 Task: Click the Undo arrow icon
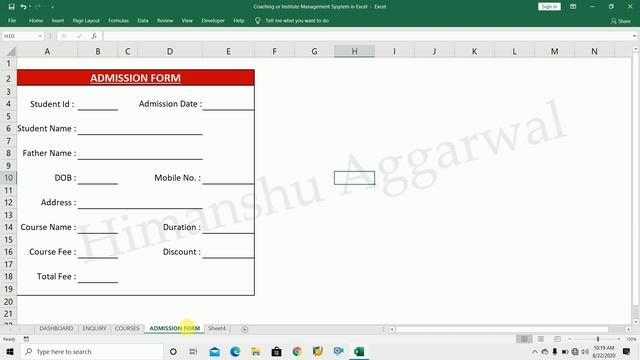pos(23,7)
